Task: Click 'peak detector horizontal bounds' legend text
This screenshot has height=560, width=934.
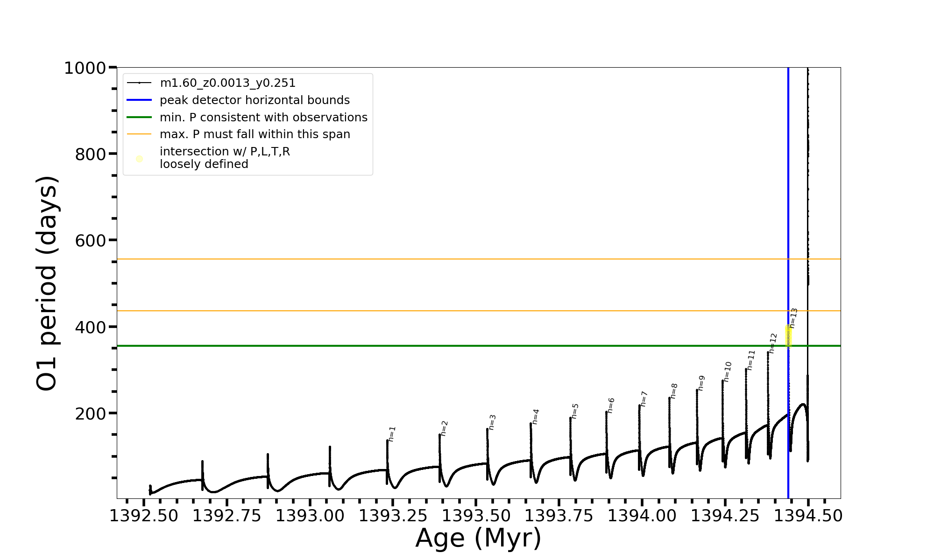Action: (x=255, y=100)
